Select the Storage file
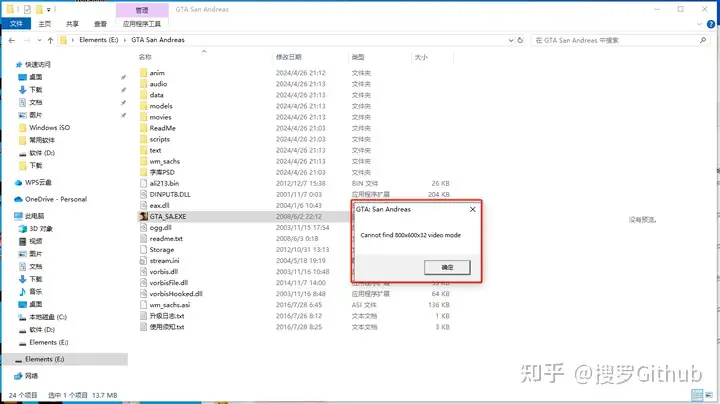Screen dimensions: 720x404 pyautogui.click(x=162, y=249)
